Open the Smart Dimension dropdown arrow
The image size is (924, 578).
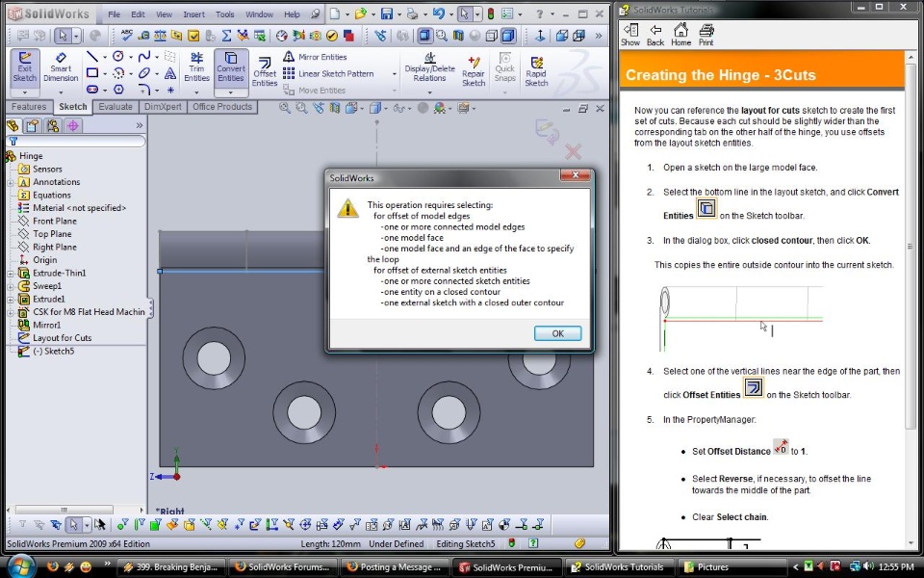pyautogui.click(x=60, y=92)
